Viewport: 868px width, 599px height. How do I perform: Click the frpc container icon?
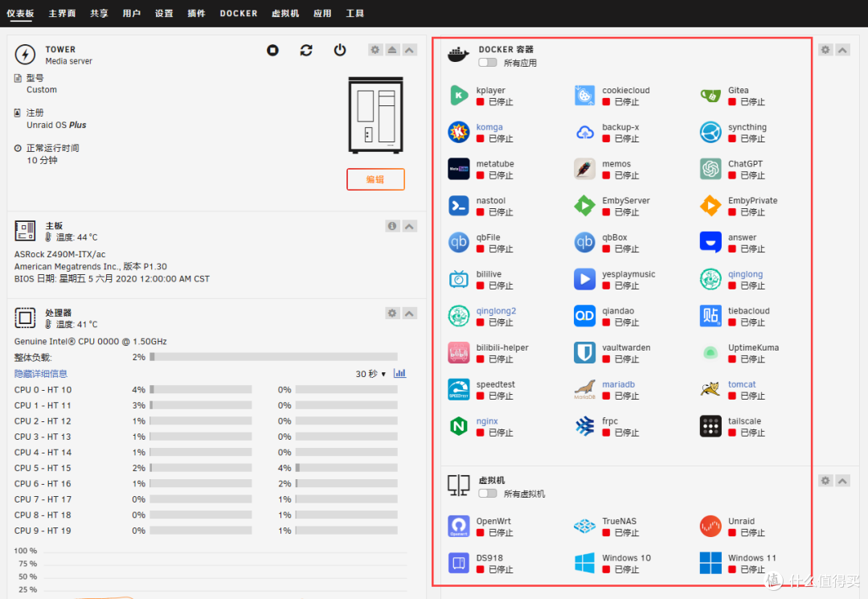click(584, 426)
